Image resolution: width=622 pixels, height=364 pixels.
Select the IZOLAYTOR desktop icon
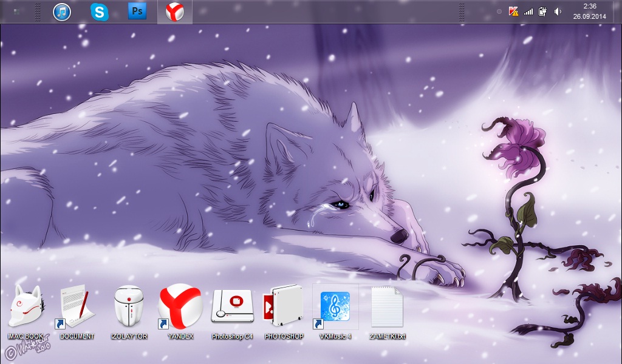(129, 312)
